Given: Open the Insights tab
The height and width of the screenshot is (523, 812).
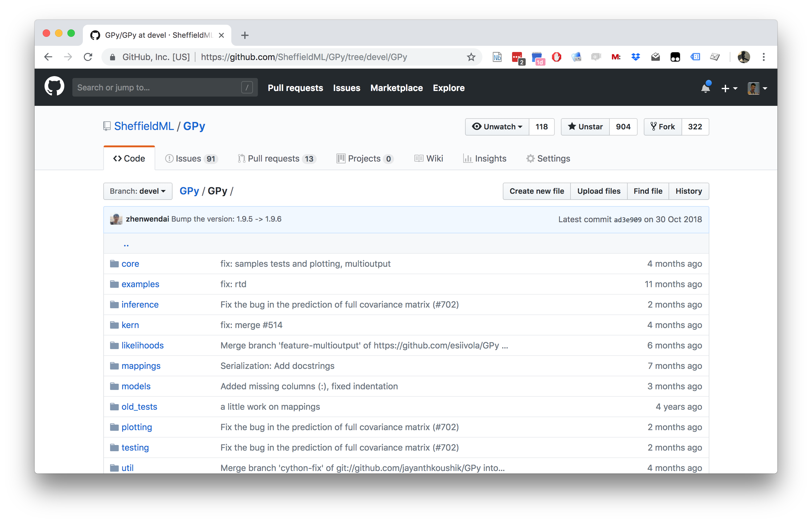Looking at the screenshot, I should coord(485,158).
